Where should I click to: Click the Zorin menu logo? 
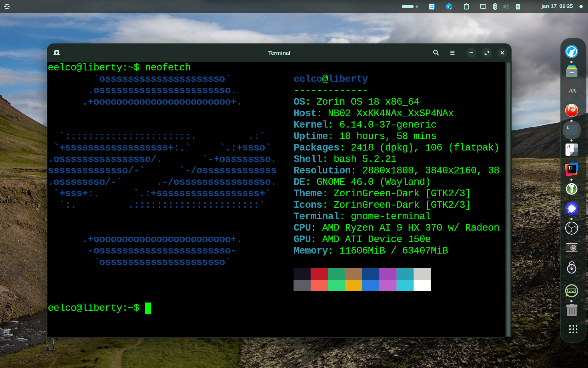click(7, 6)
